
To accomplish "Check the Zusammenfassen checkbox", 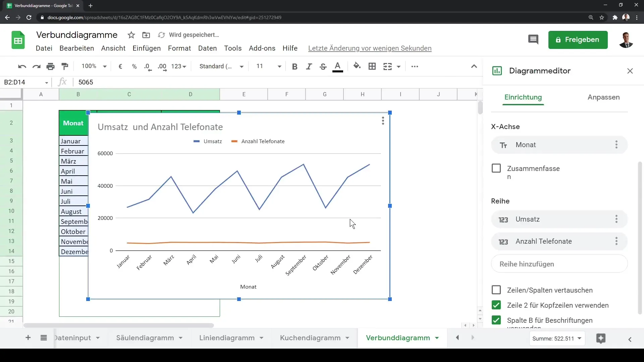I will [496, 168].
